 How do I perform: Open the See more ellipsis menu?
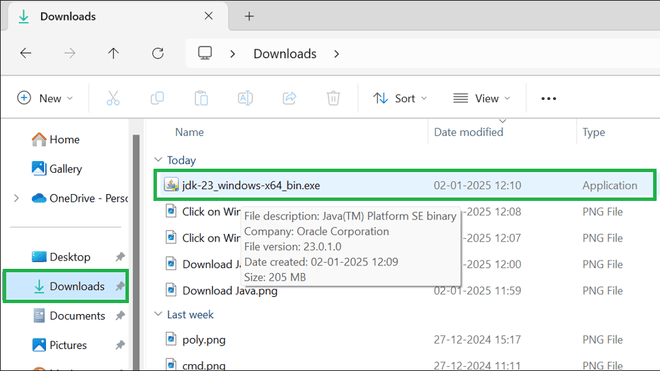click(x=548, y=99)
